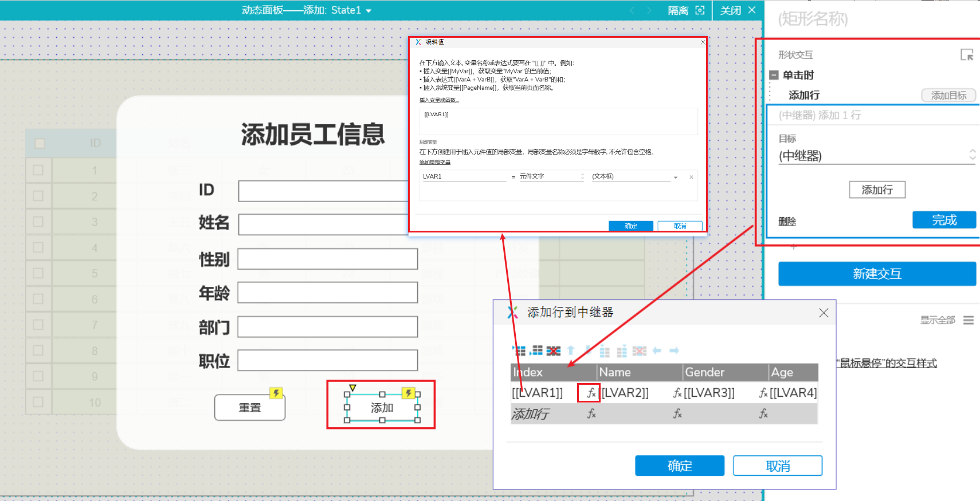Screen dimensions: 980x501
Task: Click the LVAR1 variable name field
Action: pos(464,176)
